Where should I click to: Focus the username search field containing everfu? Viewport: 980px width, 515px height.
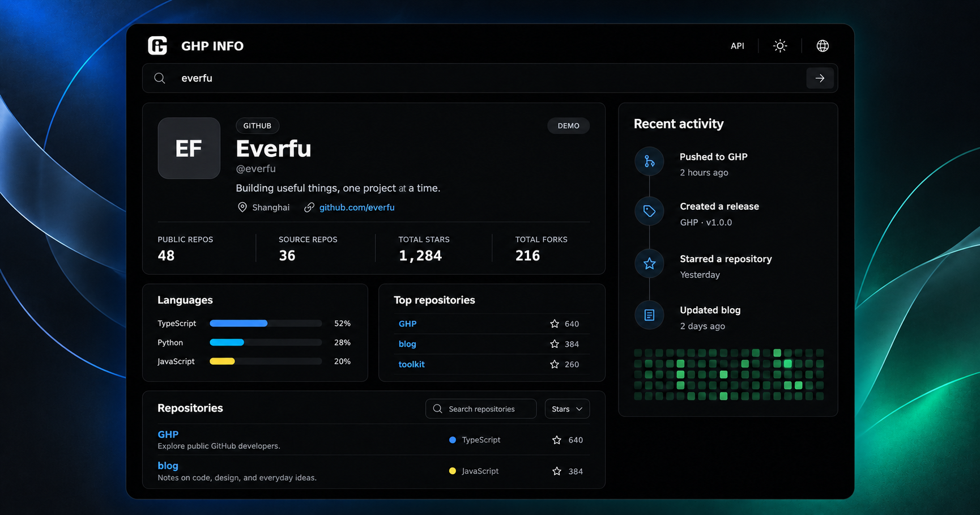coord(490,78)
